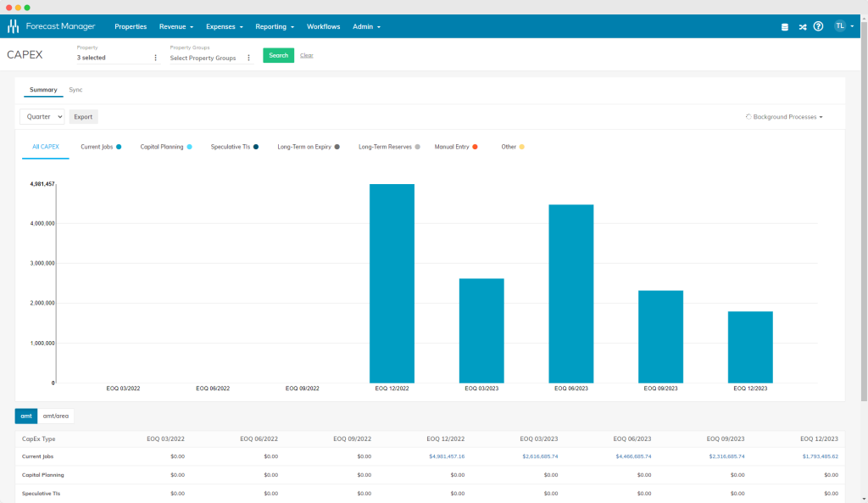Image resolution: width=868 pixels, height=503 pixels.
Task: Select the Other category tab
Action: coord(513,147)
